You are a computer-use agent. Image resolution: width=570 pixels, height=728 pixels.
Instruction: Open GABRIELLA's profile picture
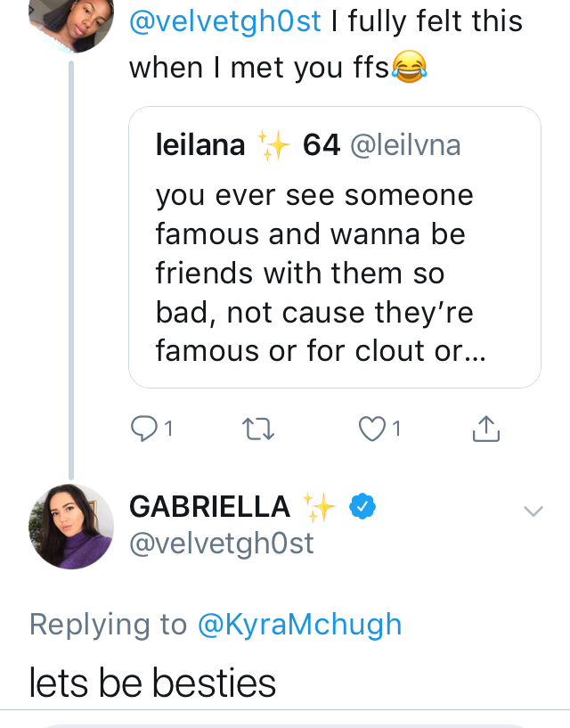tap(71, 527)
